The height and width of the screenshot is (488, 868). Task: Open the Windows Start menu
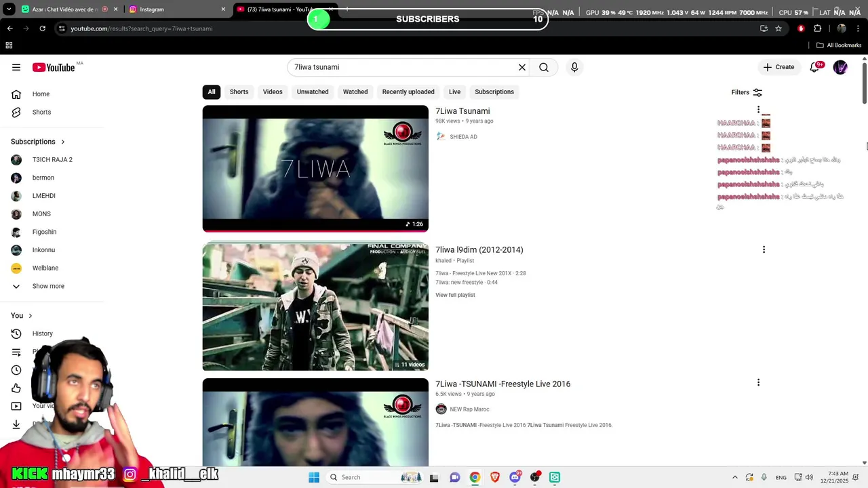pyautogui.click(x=313, y=477)
